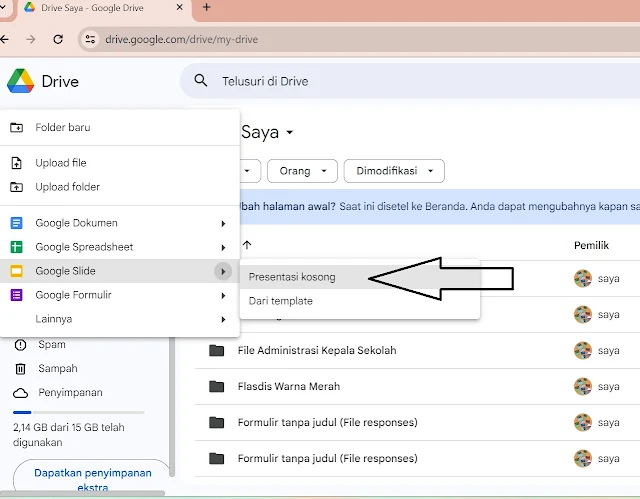Click the sidebar vertical scrollbar
The width and height of the screenshot is (640, 499).
[172, 406]
